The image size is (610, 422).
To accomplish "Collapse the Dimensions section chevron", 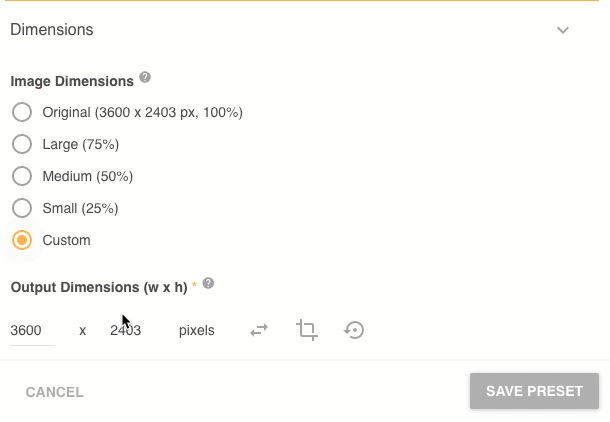I will click(x=563, y=30).
